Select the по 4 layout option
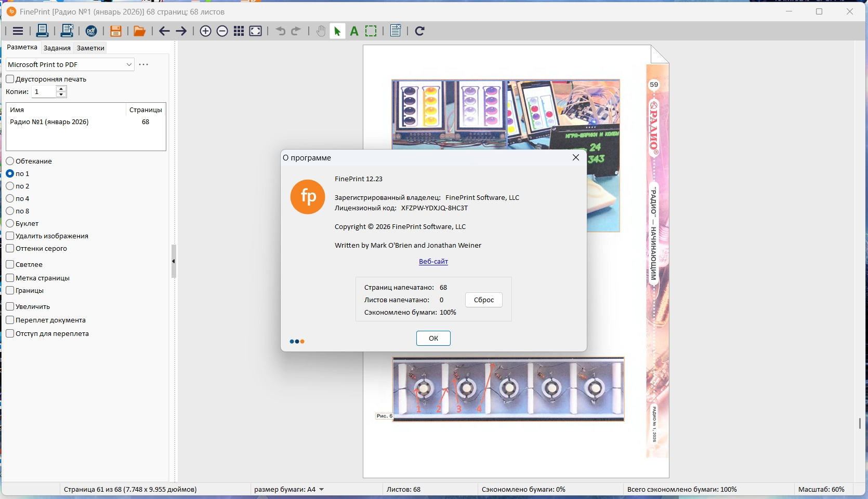This screenshot has width=868, height=499. [x=10, y=198]
